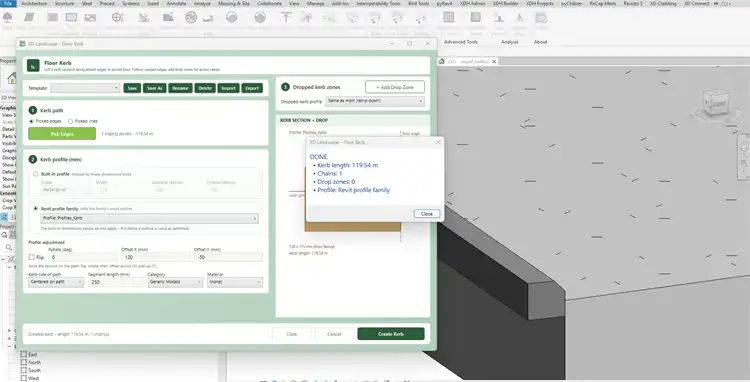Close the 3D view tab with its X
Viewport: 750px width, 382px height.
[x=494, y=62]
